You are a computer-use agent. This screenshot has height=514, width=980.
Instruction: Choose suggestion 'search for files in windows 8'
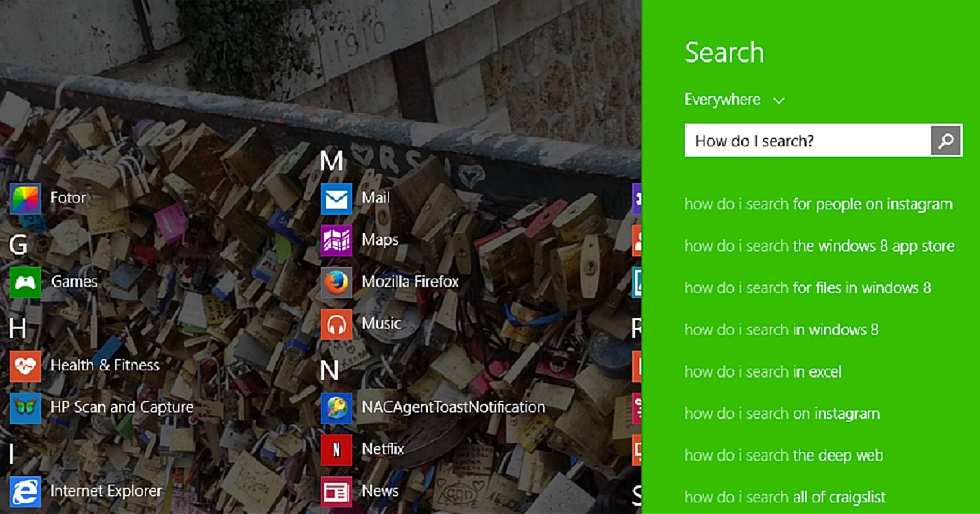pos(808,288)
